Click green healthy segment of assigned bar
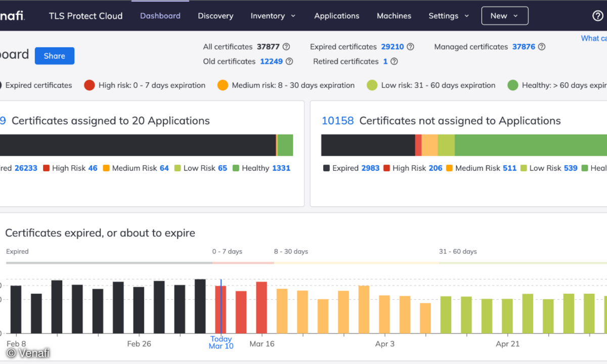The height and width of the screenshot is (364, 607). [285, 145]
